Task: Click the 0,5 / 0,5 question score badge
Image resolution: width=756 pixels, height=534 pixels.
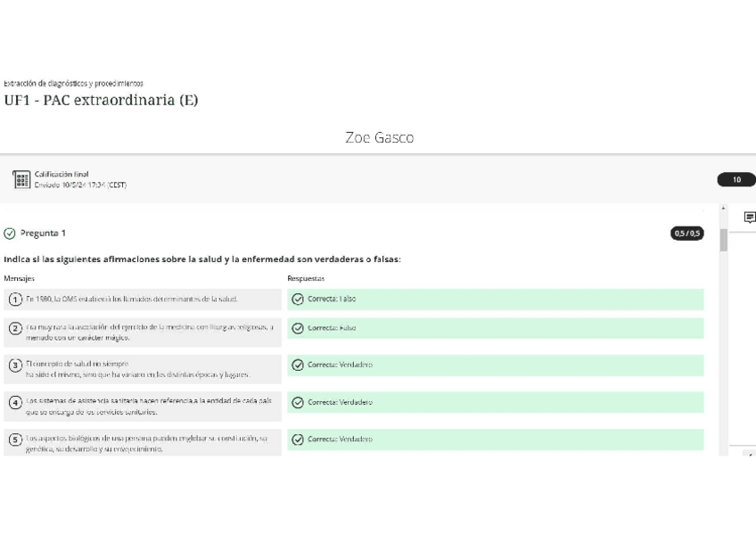Action: coord(686,234)
